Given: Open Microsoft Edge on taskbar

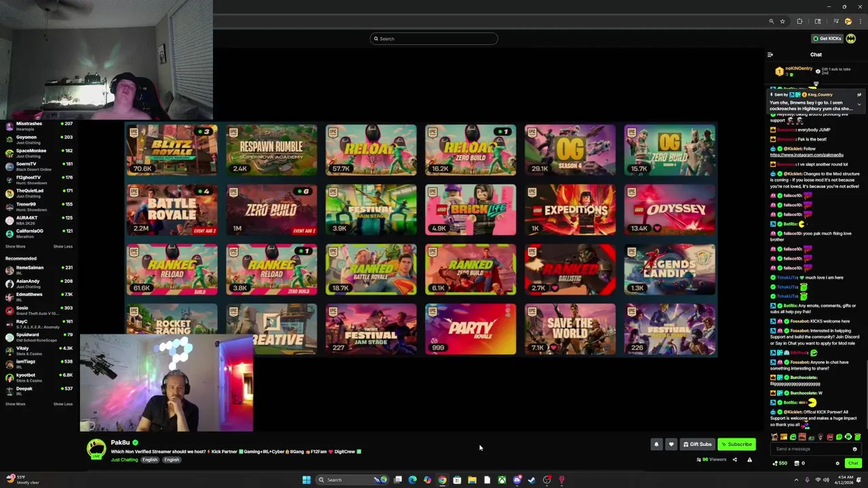Looking at the screenshot, I should 412,480.
